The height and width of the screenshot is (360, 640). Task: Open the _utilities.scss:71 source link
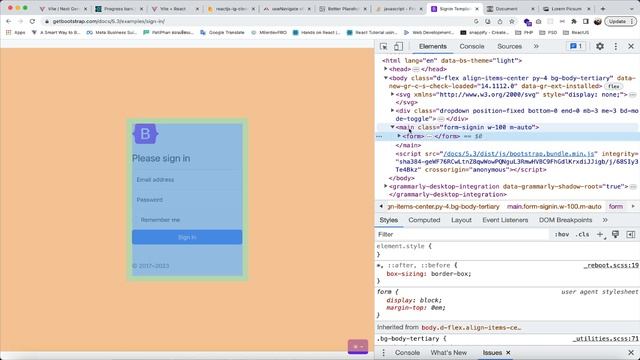606,339
